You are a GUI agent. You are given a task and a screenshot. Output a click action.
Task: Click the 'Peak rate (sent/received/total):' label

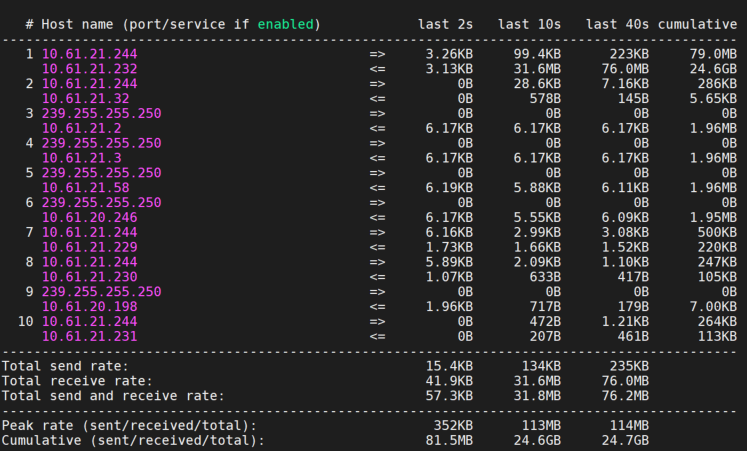click(x=129, y=425)
